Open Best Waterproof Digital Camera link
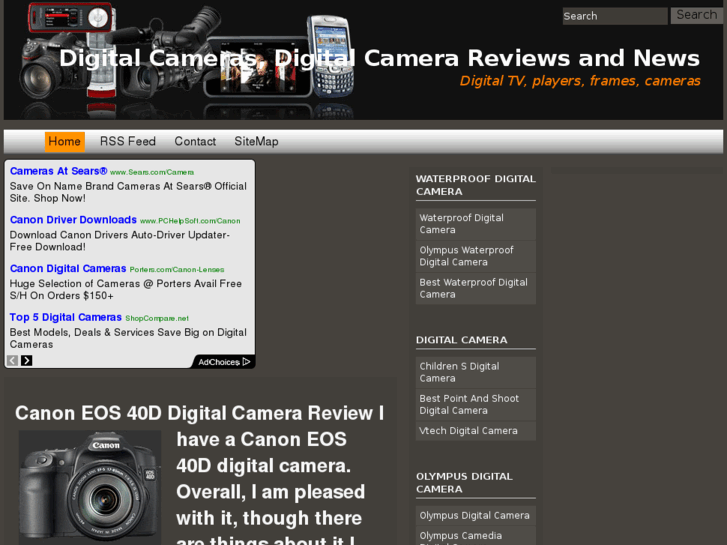The width and height of the screenshot is (727, 545). pos(476,289)
